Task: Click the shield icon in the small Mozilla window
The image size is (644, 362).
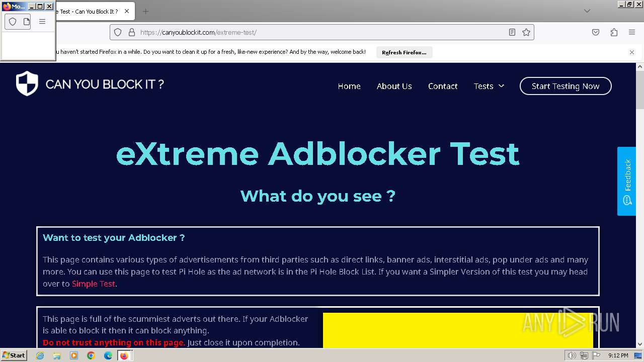Action: [x=13, y=22]
